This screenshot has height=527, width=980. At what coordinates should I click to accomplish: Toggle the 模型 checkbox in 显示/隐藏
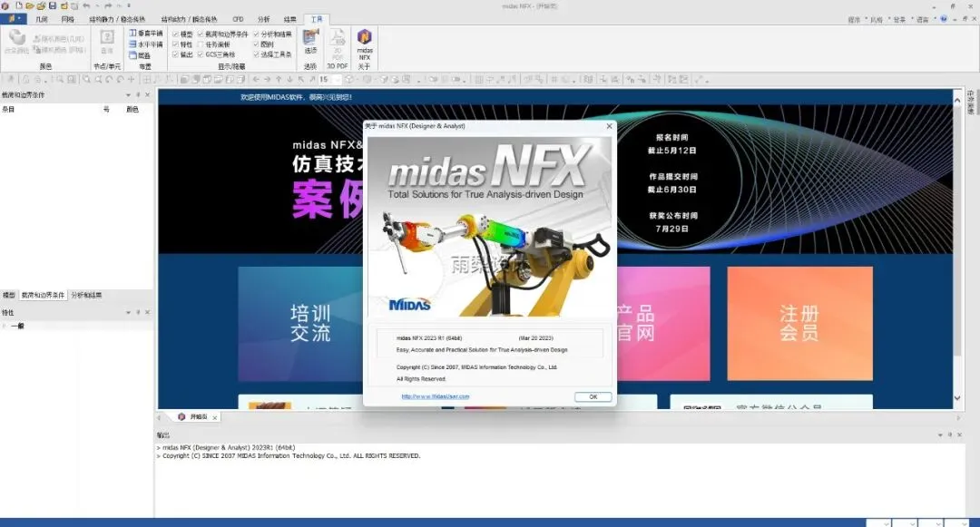[175, 34]
